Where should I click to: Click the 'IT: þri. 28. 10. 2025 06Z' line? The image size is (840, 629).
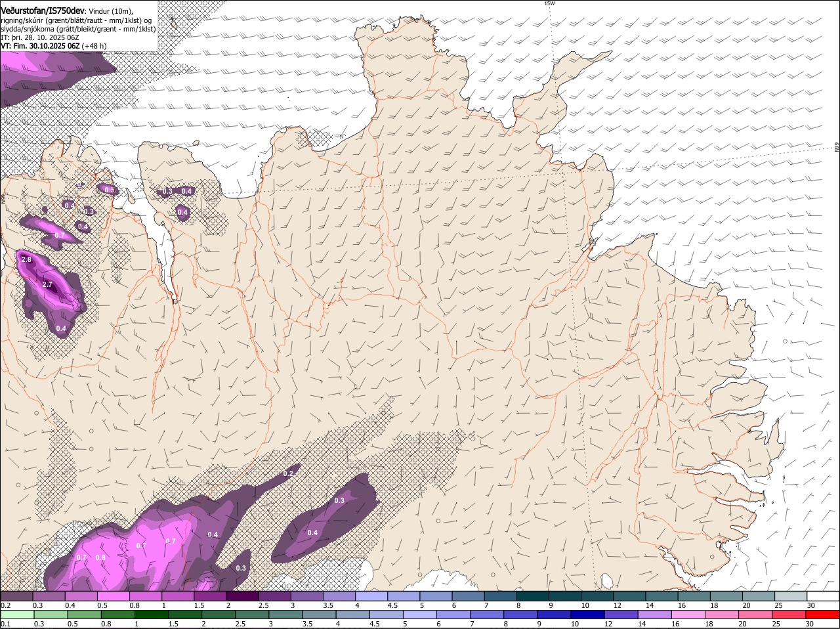coord(40,37)
